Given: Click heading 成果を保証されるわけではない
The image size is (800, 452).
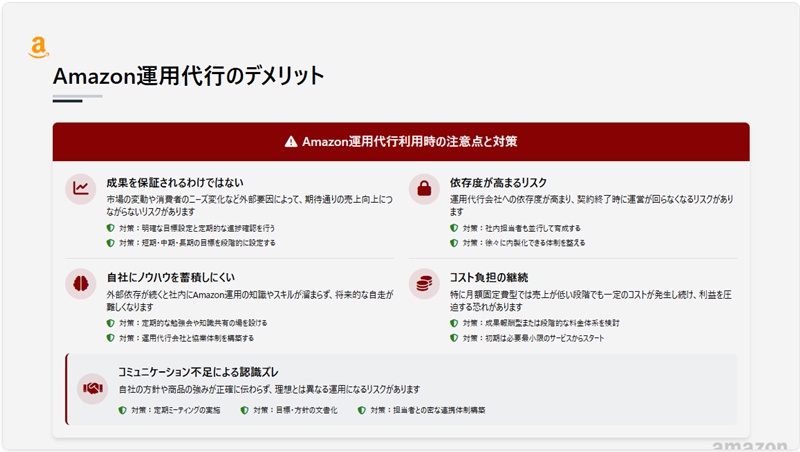Looking at the screenshot, I should pyautogui.click(x=175, y=182).
